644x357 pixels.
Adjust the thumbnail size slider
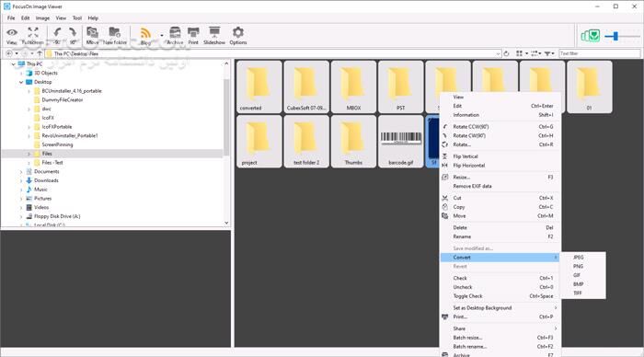(615, 36)
